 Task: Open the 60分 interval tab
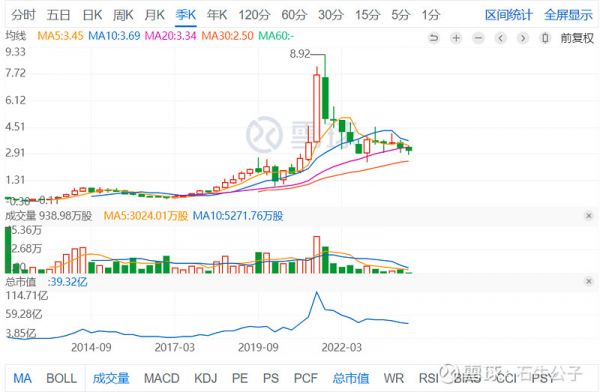point(294,15)
